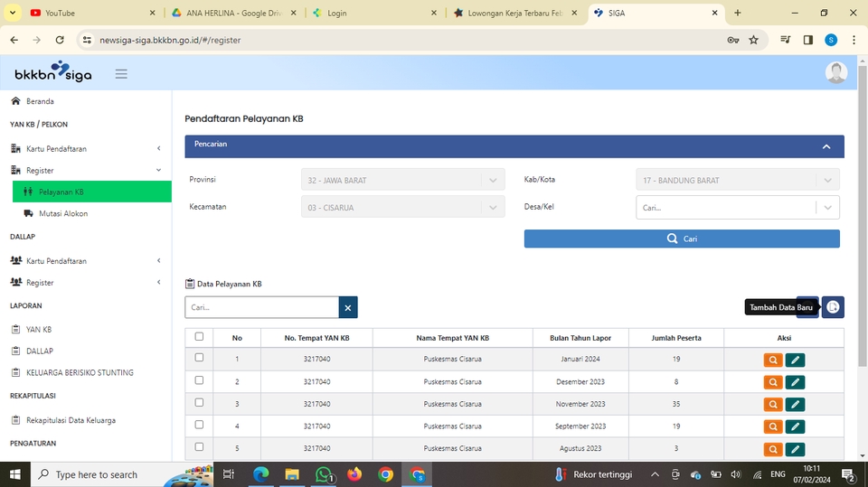Viewport: 868px width, 487px height.
Task: View details for September 2023 row
Action: [x=773, y=426]
